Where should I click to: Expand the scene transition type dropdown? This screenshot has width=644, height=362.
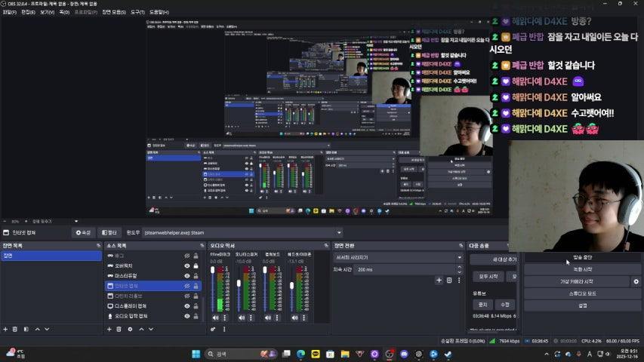pyautogui.click(x=458, y=257)
